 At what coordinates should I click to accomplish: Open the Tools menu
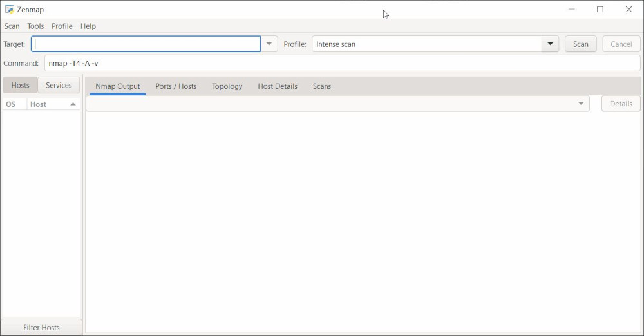click(35, 26)
